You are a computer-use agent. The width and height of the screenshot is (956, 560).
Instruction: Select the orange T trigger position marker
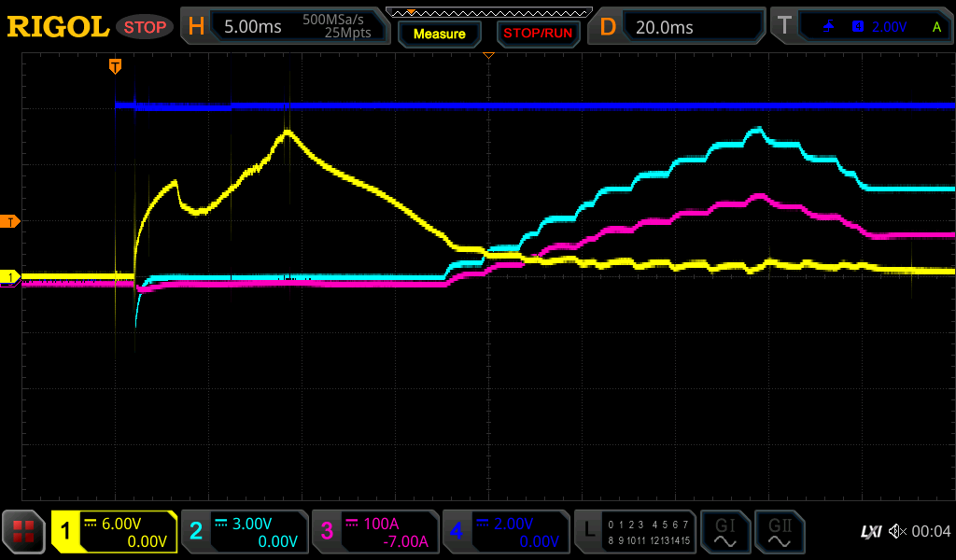(x=115, y=66)
